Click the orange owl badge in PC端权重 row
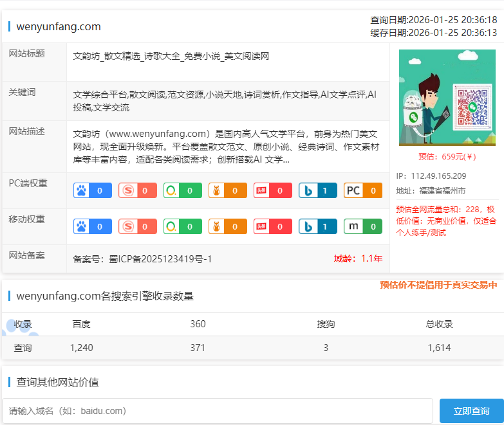Screen dimensions: 504x425 tap(228, 190)
